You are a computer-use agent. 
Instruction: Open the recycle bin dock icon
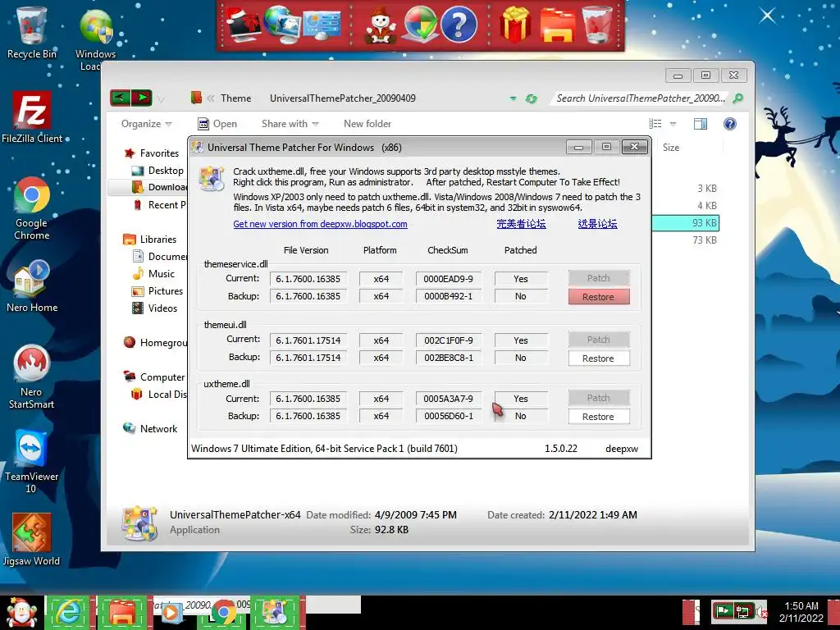[x=597, y=25]
